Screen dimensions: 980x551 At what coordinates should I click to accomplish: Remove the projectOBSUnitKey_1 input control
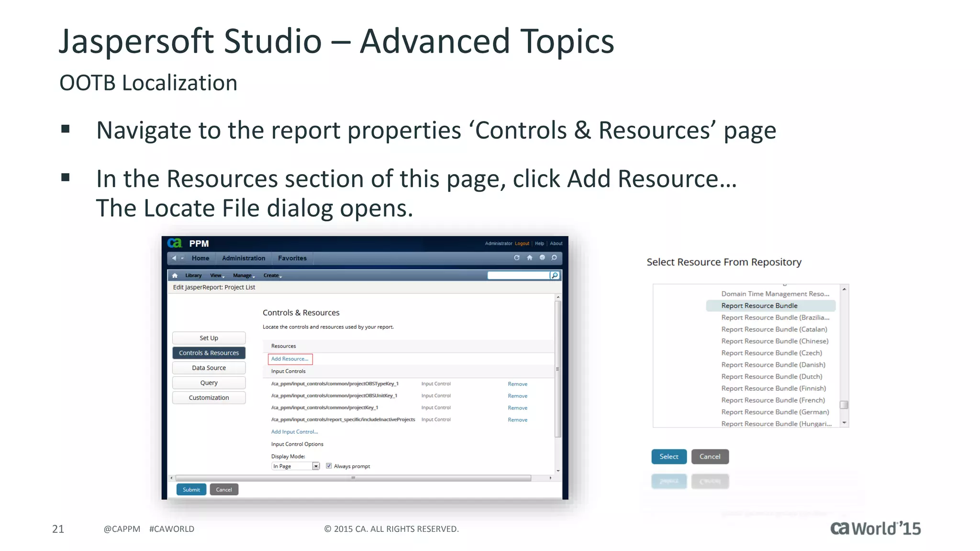pyautogui.click(x=518, y=396)
